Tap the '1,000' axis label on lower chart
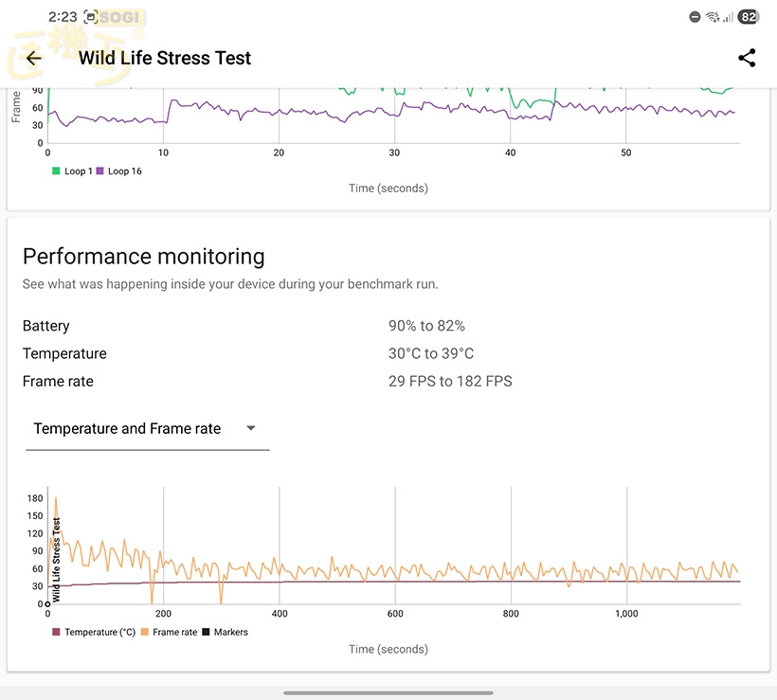The width and height of the screenshot is (777, 700). (x=626, y=614)
